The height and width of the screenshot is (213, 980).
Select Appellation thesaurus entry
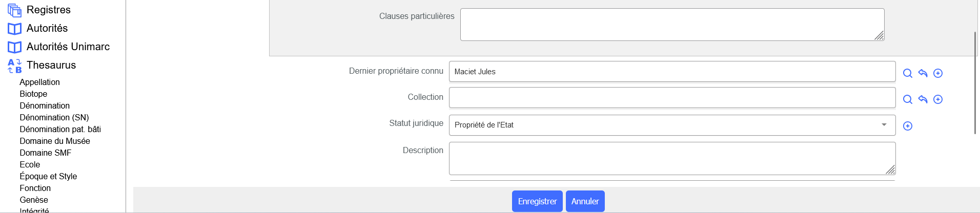[39, 82]
